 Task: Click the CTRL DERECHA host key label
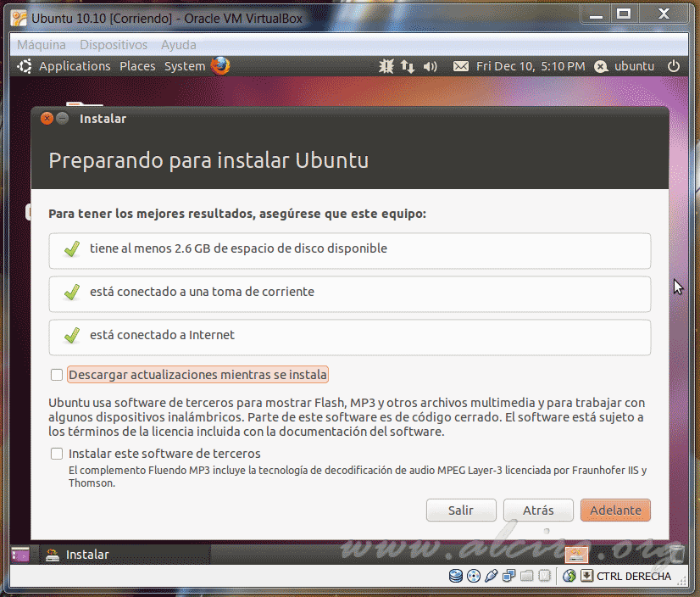[x=634, y=577]
